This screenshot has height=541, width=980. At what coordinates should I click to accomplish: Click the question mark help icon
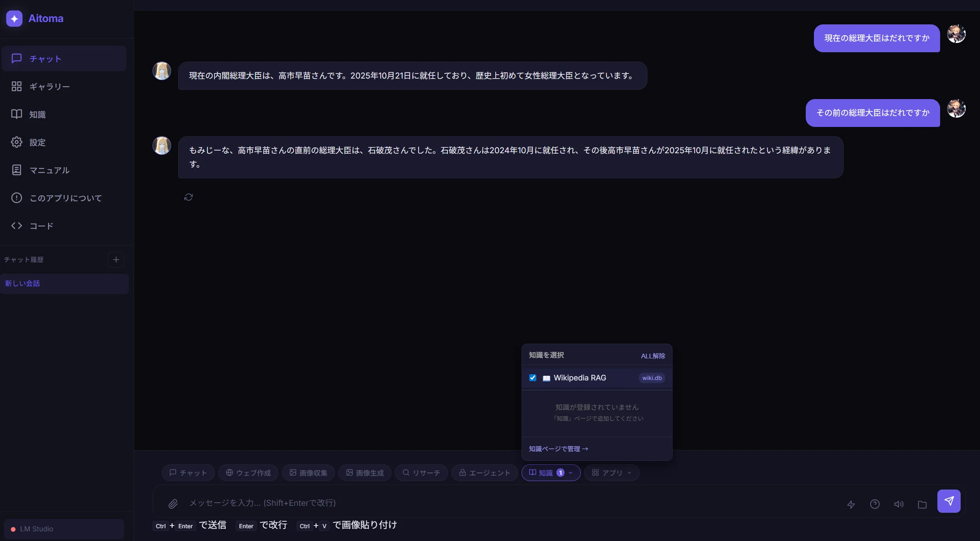875,504
